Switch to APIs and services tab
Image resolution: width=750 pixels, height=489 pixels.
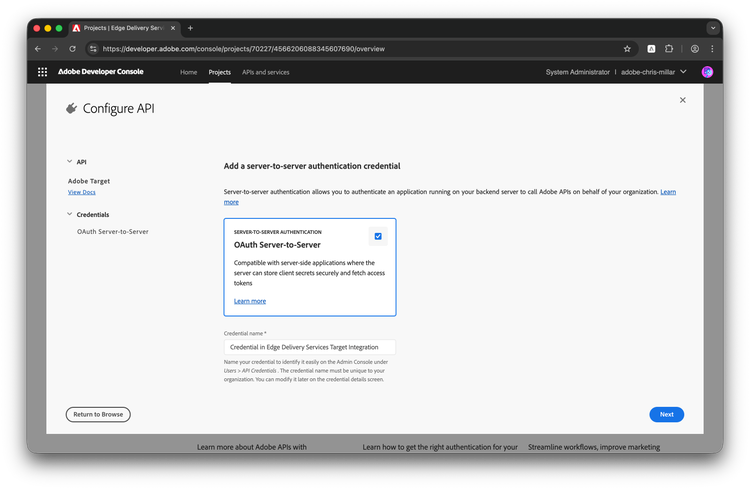(266, 72)
